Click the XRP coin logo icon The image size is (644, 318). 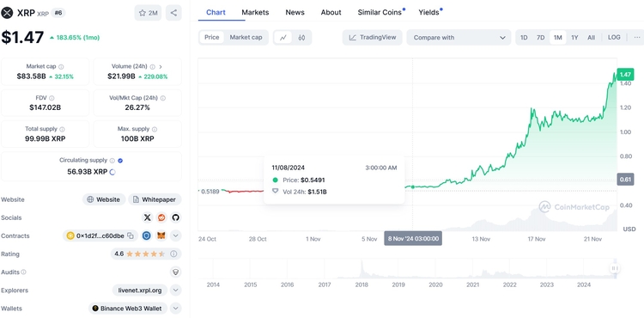pos(7,13)
